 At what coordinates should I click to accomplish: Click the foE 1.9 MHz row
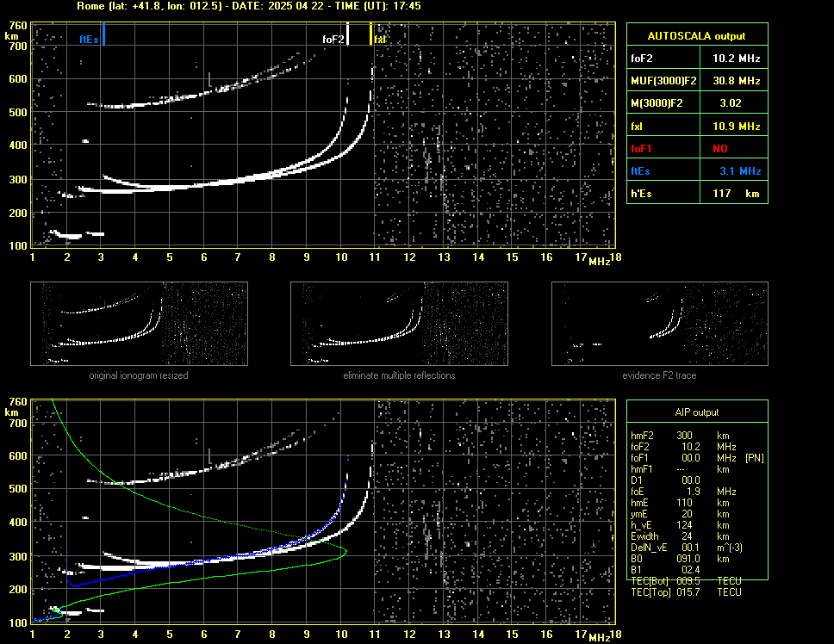[683, 492]
